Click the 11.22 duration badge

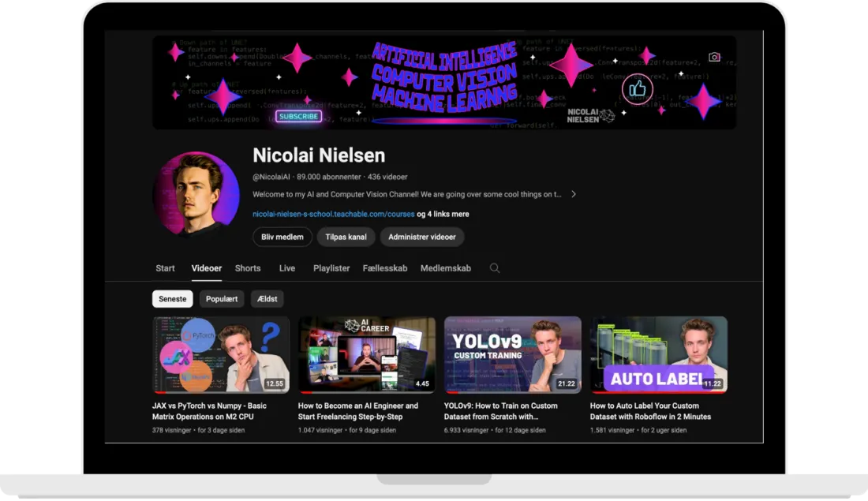(x=713, y=383)
